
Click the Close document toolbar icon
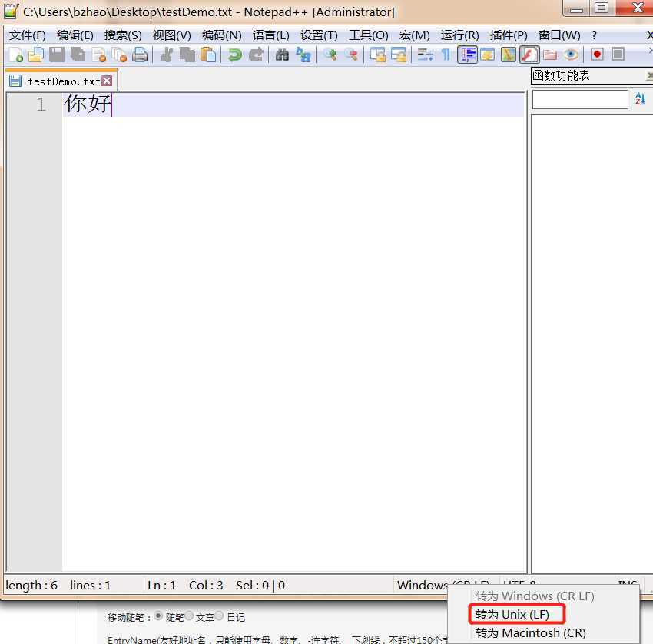click(x=98, y=55)
